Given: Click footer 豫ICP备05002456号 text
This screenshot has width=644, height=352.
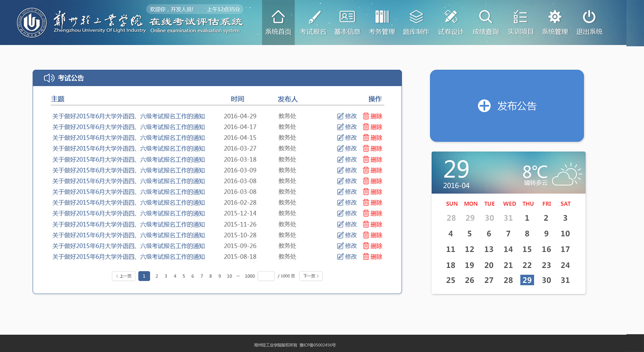Looking at the screenshot, I should point(317,345).
